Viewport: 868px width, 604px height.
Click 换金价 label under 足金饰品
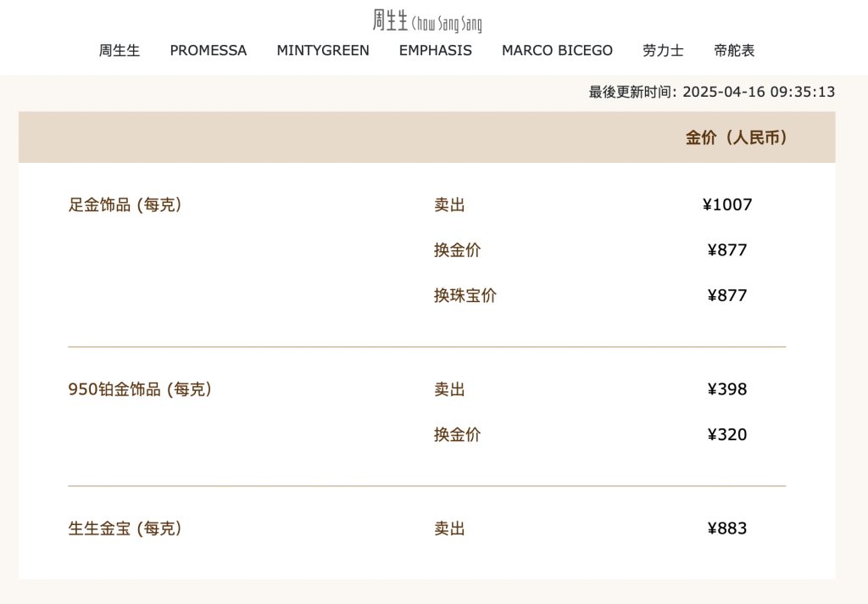point(458,250)
